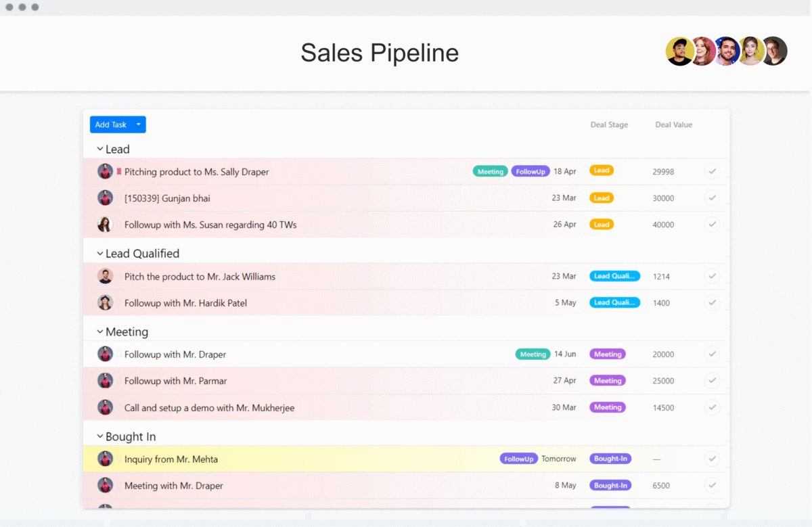812x527 pixels.
Task: Click the blue Lead Qualified stage badge for Jack Williams
Action: [614, 276]
